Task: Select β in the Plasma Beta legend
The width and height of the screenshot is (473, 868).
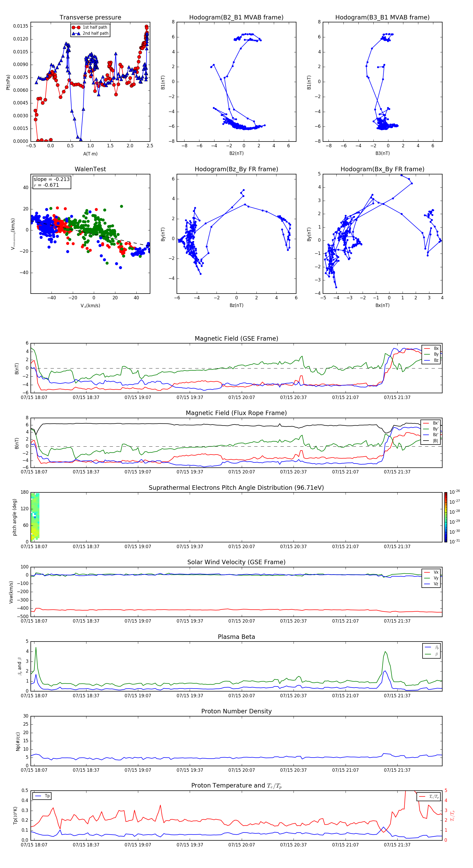Action: pyautogui.click(x=431, y=654)
